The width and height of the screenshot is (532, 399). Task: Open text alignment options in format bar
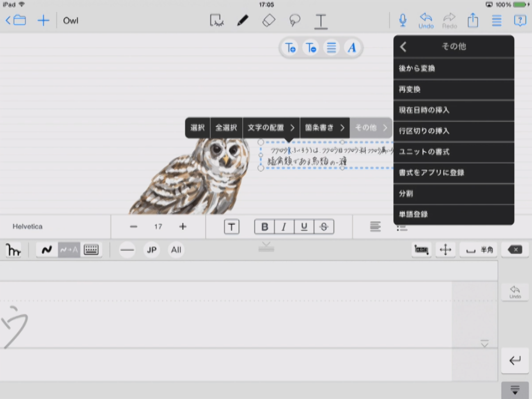pos(375,227)
